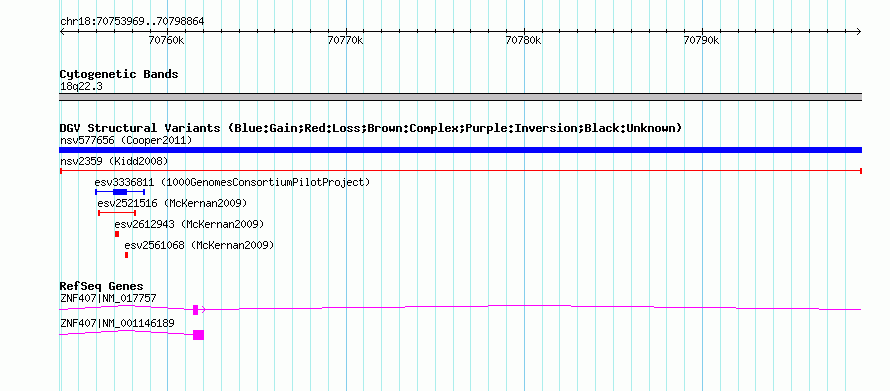Open the nsv2359 (Kidd2008) label
The image size is (890, 391).
coord(114,161)
